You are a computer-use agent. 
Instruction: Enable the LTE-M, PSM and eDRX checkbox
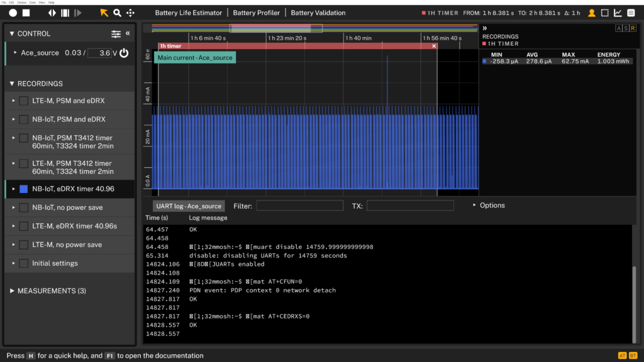tap(23, 101)
